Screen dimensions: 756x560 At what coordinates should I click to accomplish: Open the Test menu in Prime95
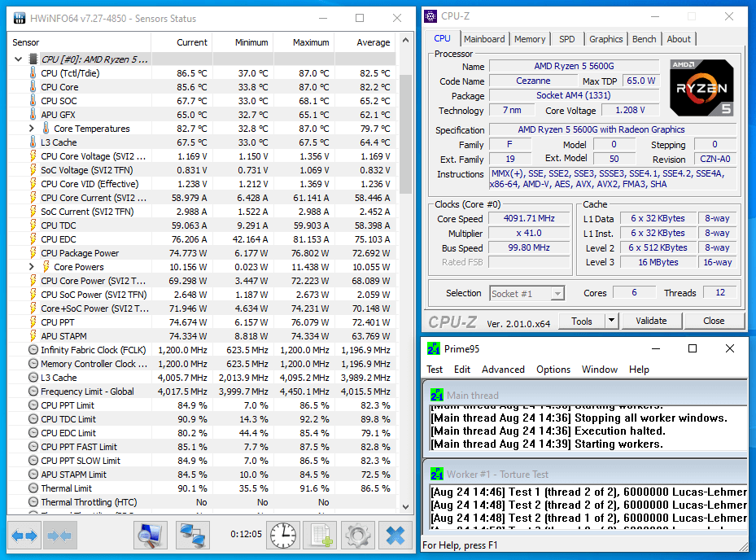[x=435, y=370]
